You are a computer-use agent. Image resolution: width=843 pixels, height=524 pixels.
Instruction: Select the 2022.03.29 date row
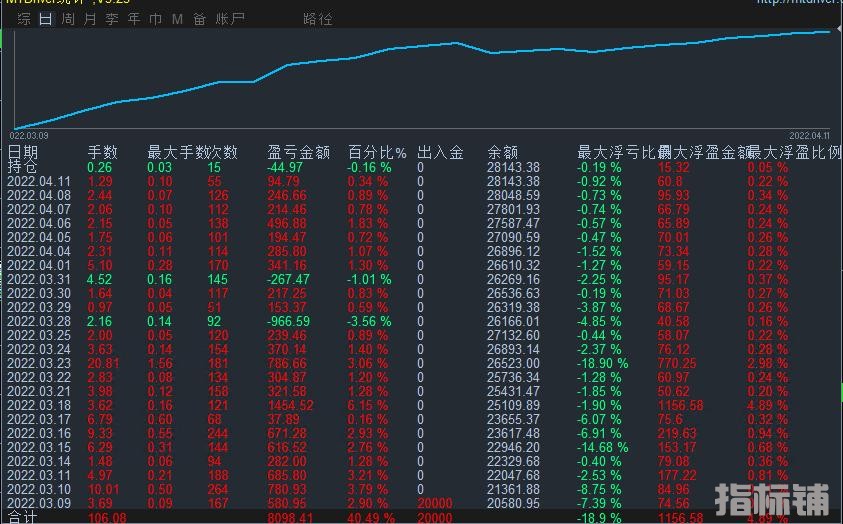click(39, 307)
